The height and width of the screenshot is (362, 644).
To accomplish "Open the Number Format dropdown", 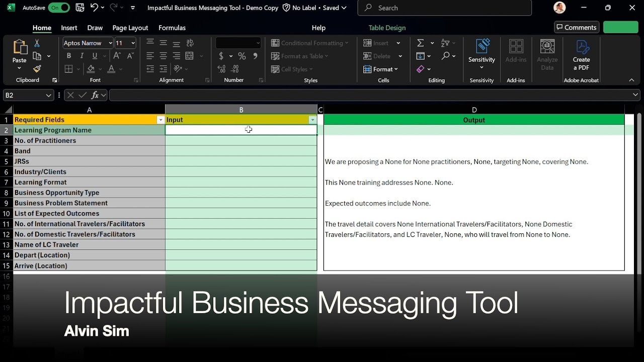I will click(258, 43).
